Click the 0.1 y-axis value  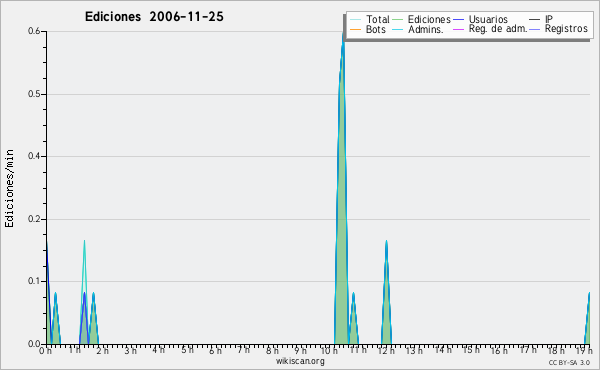(34, 281)
